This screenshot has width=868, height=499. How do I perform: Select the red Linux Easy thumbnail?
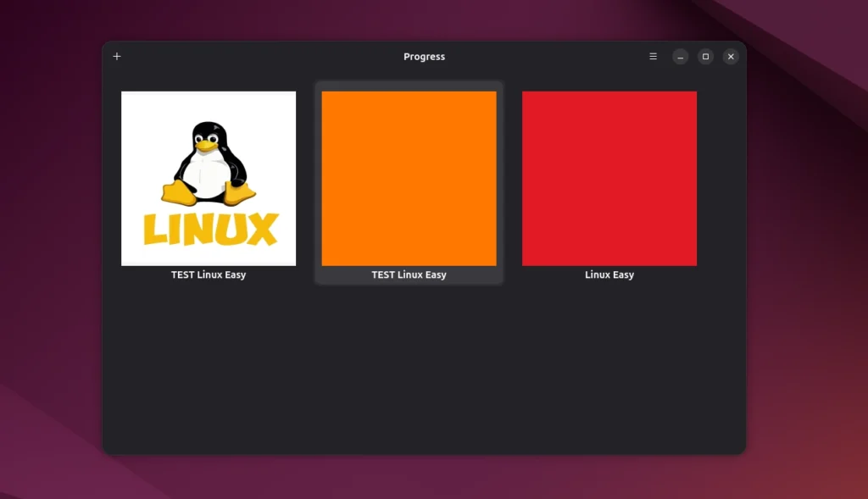pos(609,178)
